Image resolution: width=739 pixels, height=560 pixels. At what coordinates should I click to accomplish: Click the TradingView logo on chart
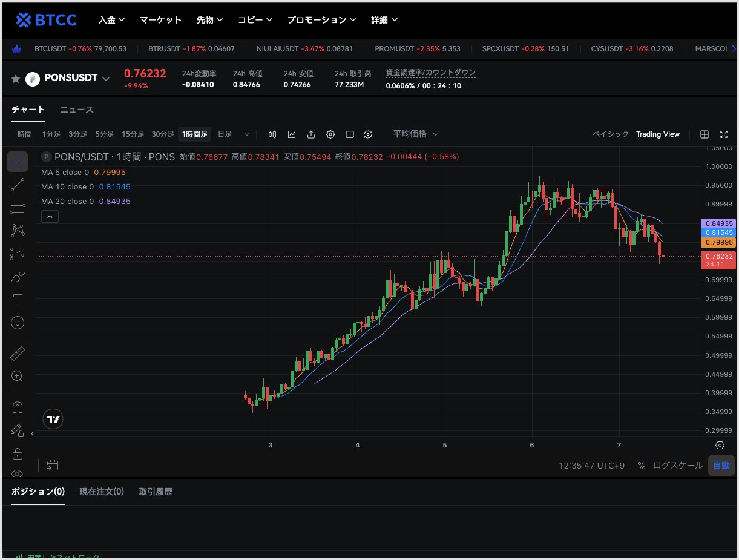click(53, 419)
